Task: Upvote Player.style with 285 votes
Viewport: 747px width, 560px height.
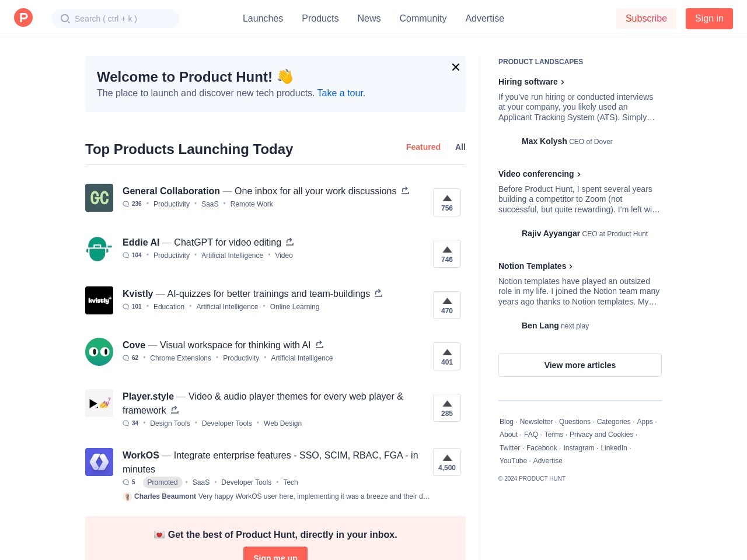Action: click(447, 408)
